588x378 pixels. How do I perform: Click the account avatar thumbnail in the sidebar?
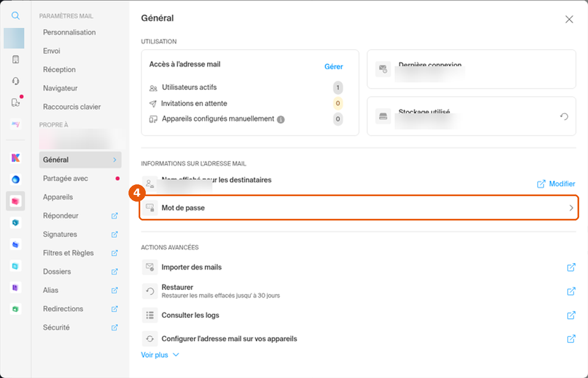(14, 38)
